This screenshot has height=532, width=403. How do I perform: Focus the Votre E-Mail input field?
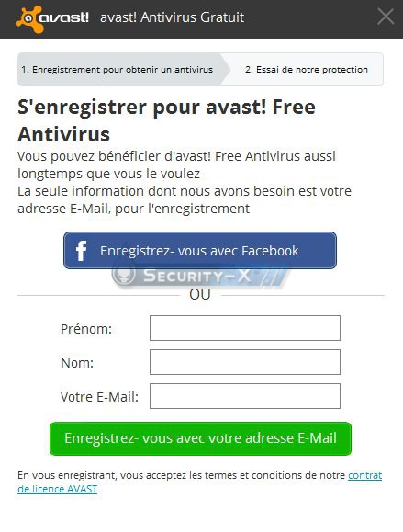245,396
